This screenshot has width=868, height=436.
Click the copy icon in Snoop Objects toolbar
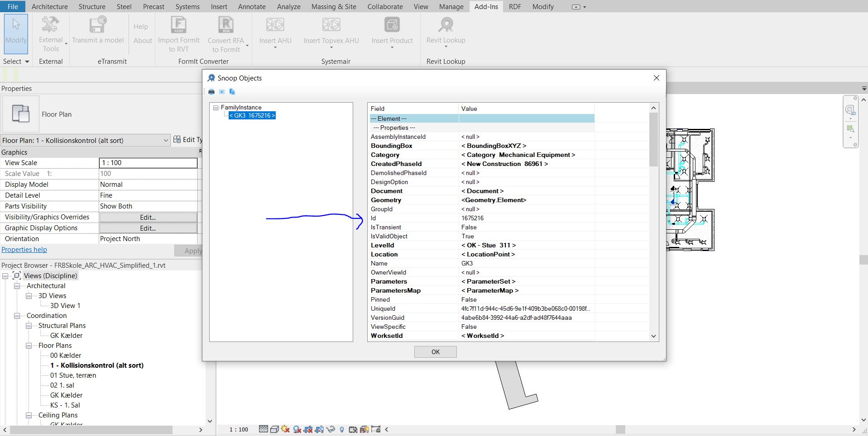coord(232,92)
